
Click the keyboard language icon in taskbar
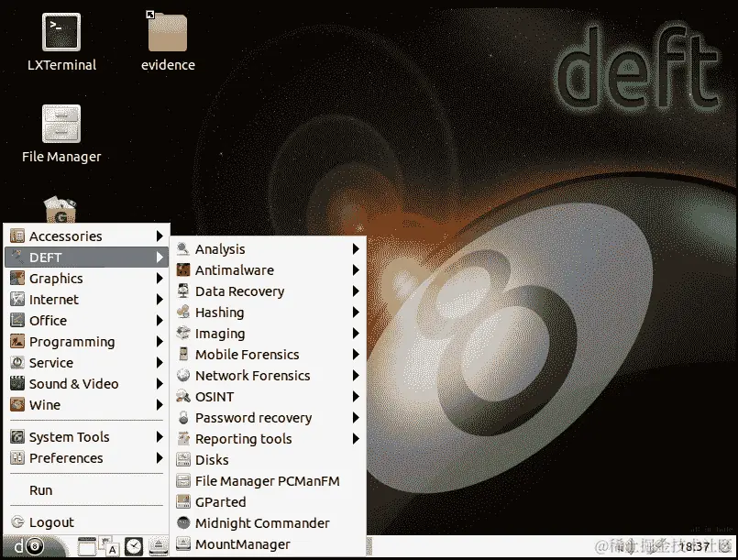tap(110, 547)
